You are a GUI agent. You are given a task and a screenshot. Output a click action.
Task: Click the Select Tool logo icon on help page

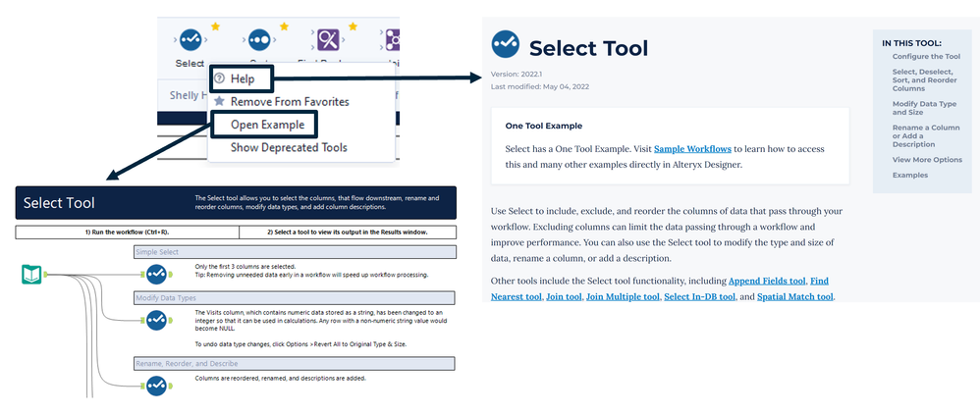tap(505, 44)
